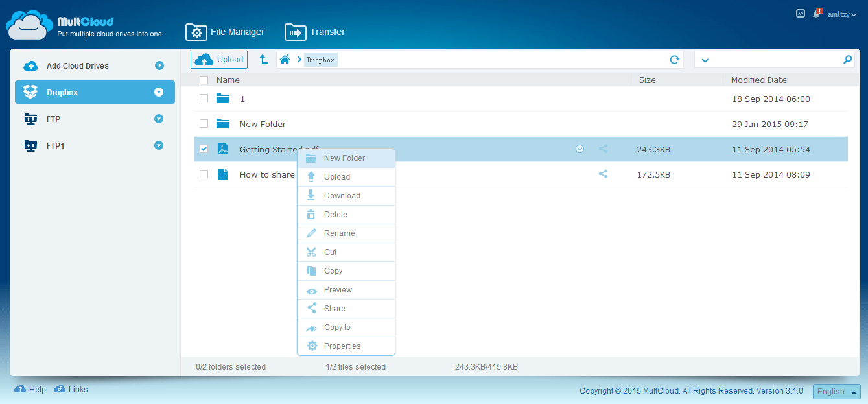
Task: Click the circled check icon on Getting Started row
Action: pos(580,149)
